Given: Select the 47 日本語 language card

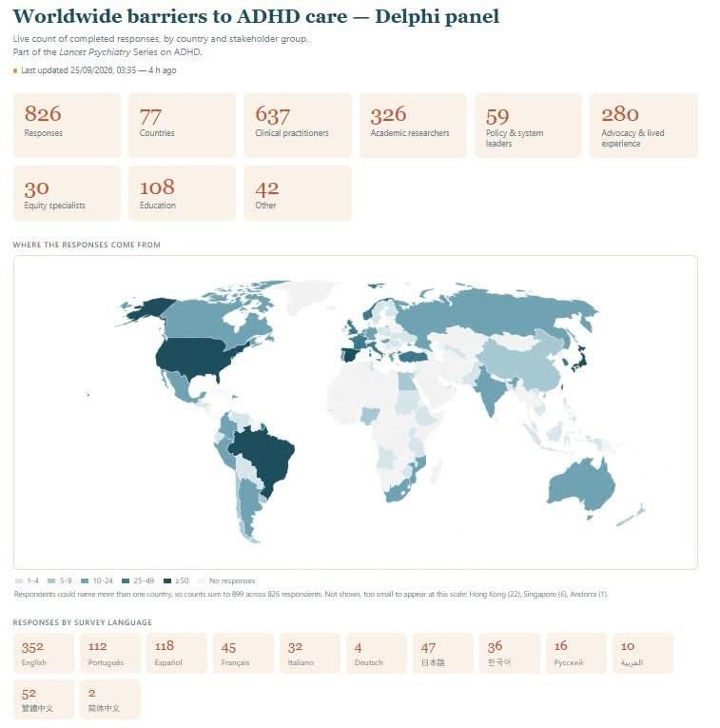Looking at the screenshot, I should point(443,653).
